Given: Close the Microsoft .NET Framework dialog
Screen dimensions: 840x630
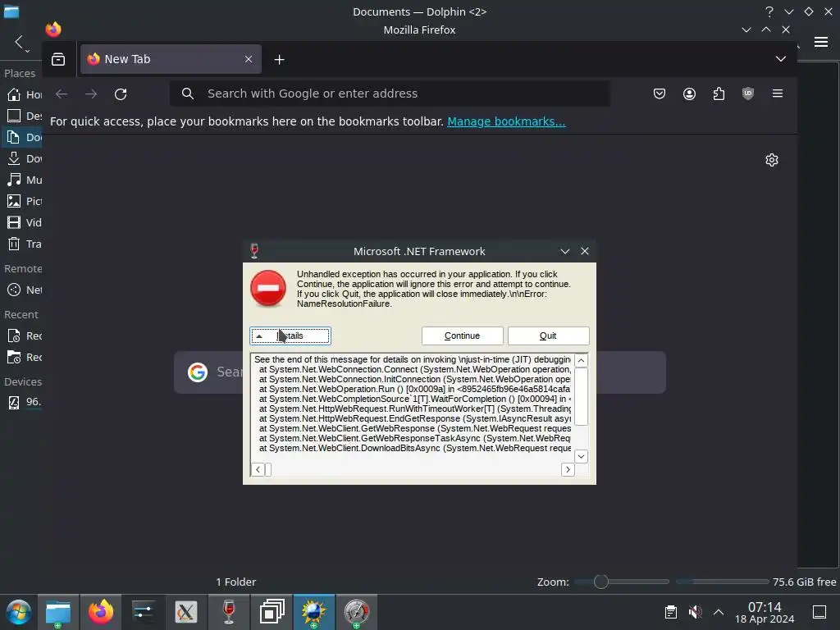Looking at the screenshot, I should pyautogui.click(x=584, y=251).
